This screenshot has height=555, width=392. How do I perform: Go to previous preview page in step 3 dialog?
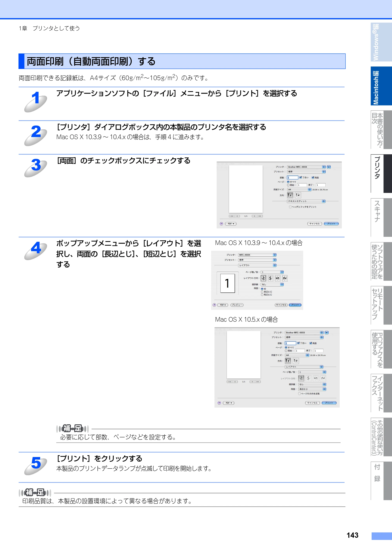237,216
